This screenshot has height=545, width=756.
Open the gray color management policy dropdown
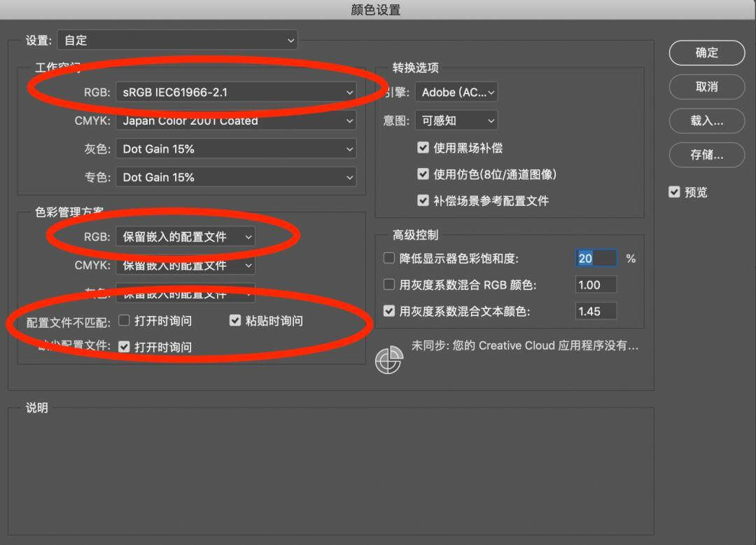185,294
